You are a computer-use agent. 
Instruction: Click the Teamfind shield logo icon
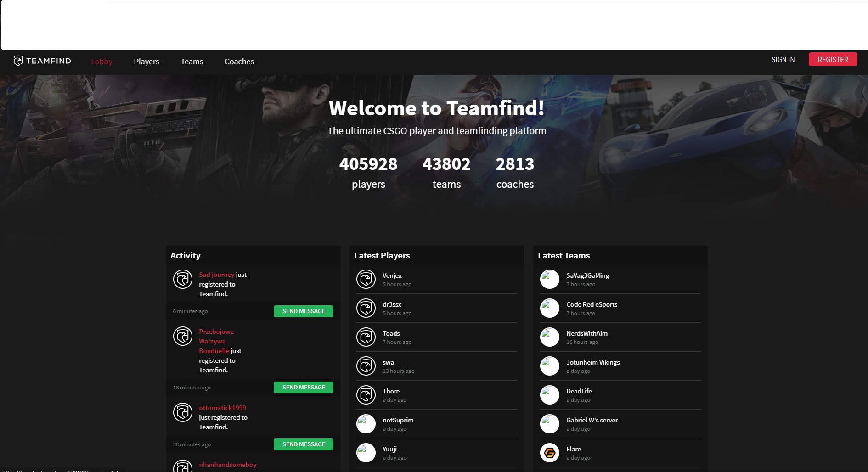[18, 61]
